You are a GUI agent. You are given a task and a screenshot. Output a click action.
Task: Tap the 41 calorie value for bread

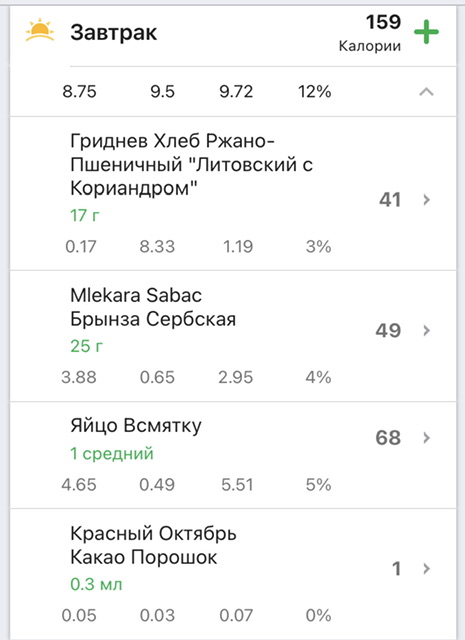pos(390,200)
